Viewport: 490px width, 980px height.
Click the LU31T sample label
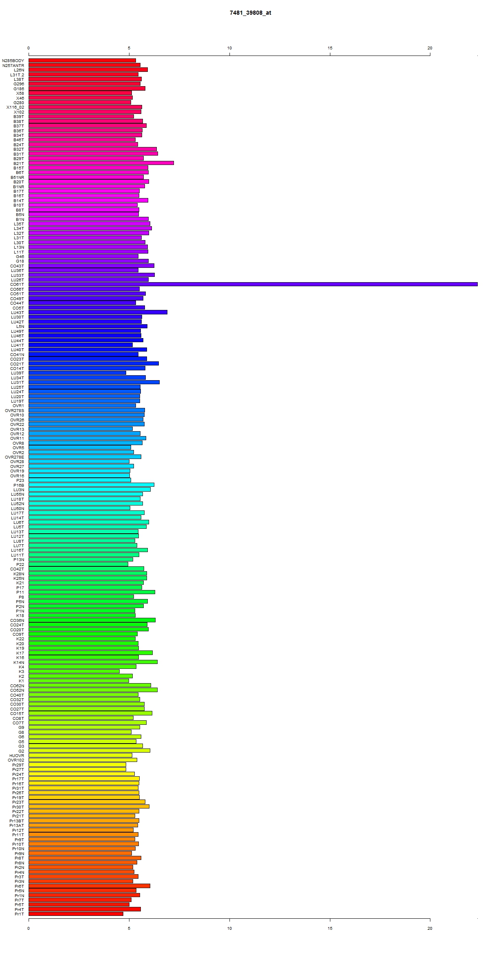(18, 382)
